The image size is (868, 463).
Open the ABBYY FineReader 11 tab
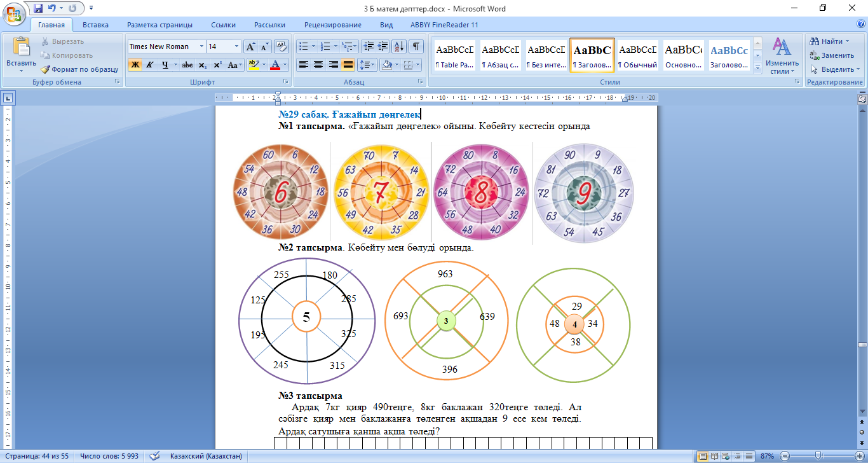444,25
